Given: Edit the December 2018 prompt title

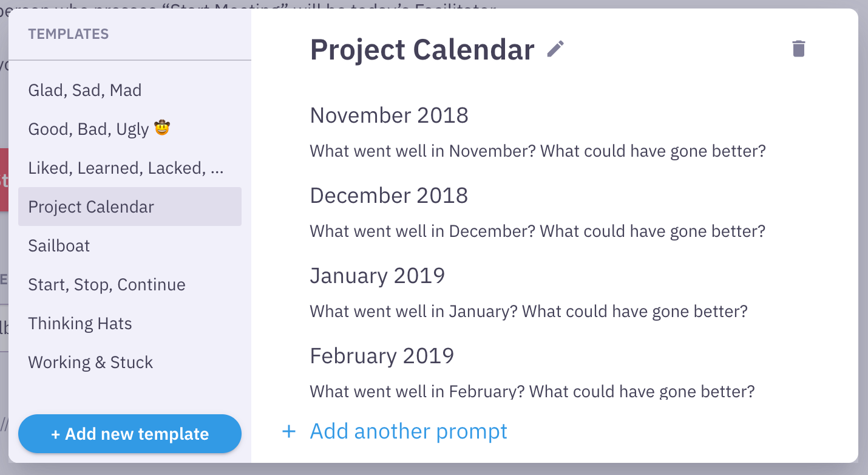Looking at the screenshot, I should 389,196.
